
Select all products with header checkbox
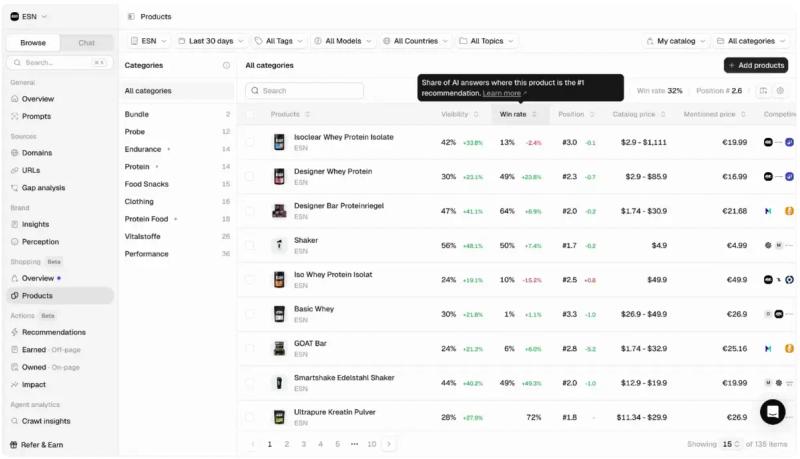[250, 114]
